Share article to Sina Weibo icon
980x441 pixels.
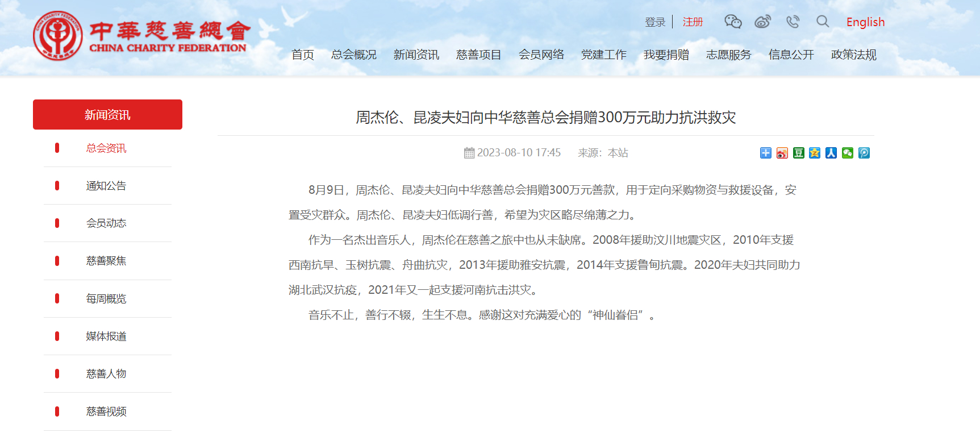point(782,153)
